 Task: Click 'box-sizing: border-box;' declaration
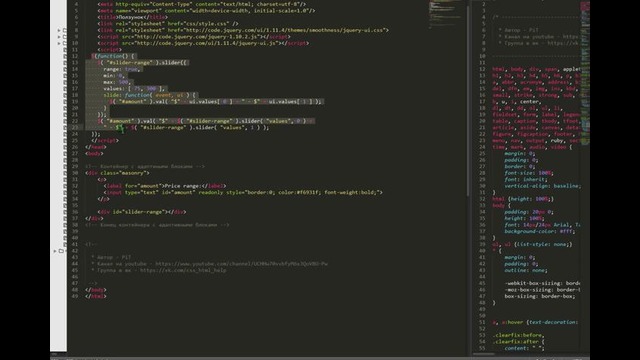[x=540, y=296]
